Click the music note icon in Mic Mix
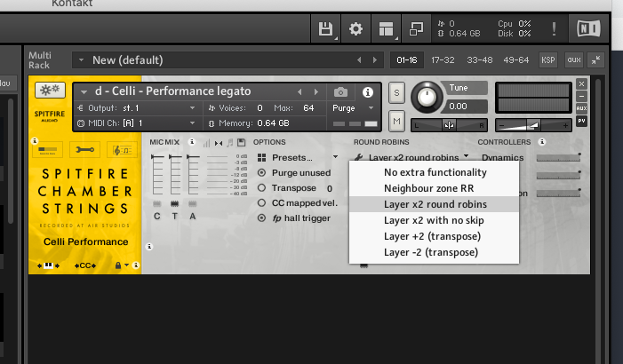The image size is (623, 364). click(229, 143)
